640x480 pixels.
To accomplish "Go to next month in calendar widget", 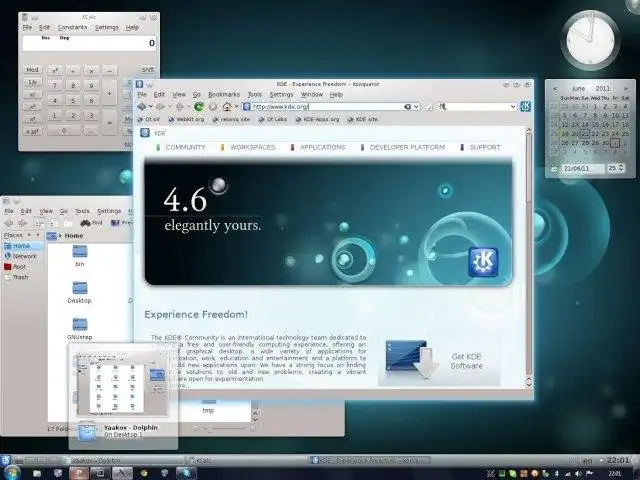I will pyautogui.click(x=625, y=88).
